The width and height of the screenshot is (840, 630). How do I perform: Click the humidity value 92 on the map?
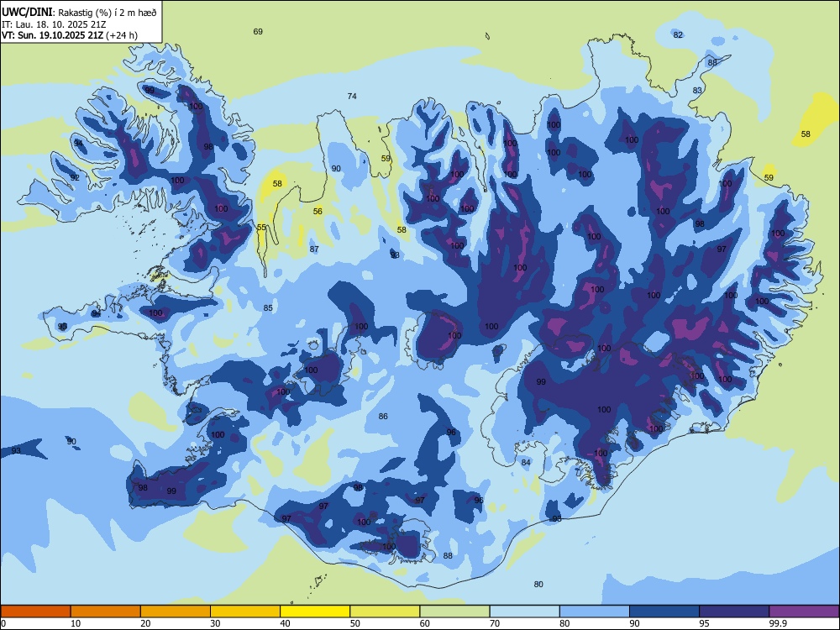tap(75, 178)
